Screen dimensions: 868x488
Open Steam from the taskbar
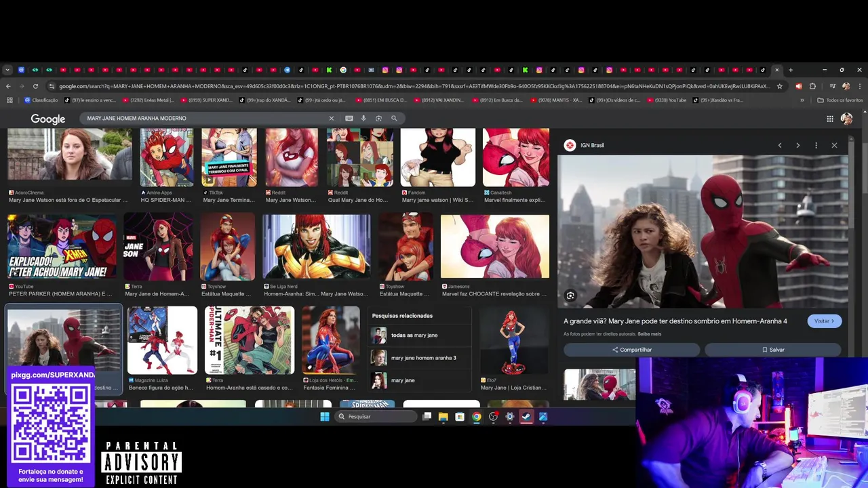pyautogui.click(x=526, y=417)
